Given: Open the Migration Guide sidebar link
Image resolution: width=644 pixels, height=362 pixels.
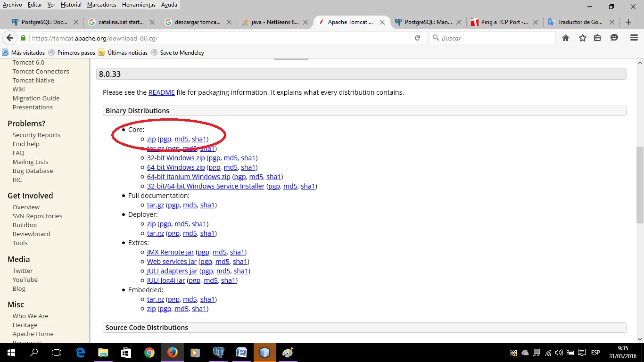Looking at the screenshot, I should pos(36,99).
